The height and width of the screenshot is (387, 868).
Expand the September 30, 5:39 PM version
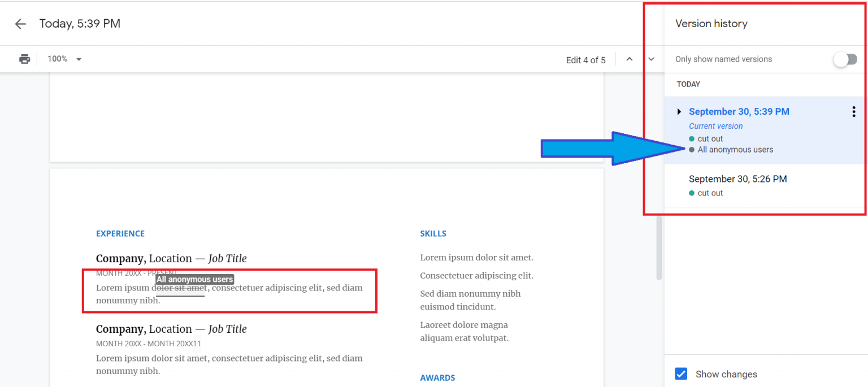pos(679,112)
